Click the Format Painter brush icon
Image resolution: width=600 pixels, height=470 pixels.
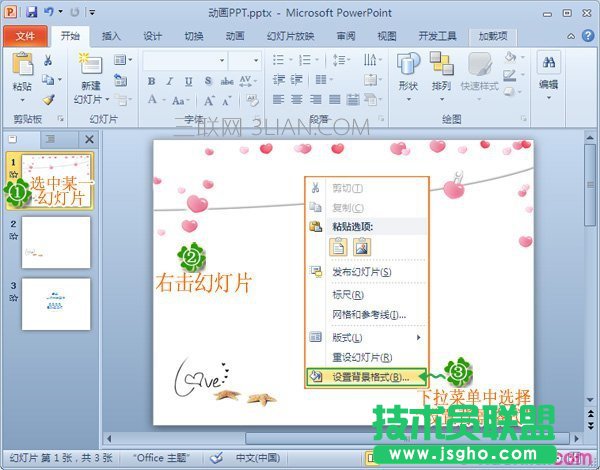coord(49,100)
